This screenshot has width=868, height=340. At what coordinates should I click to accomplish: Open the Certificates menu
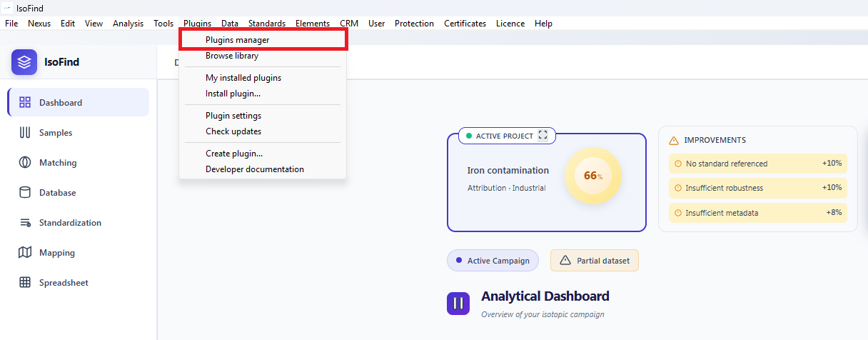point(465,24)
